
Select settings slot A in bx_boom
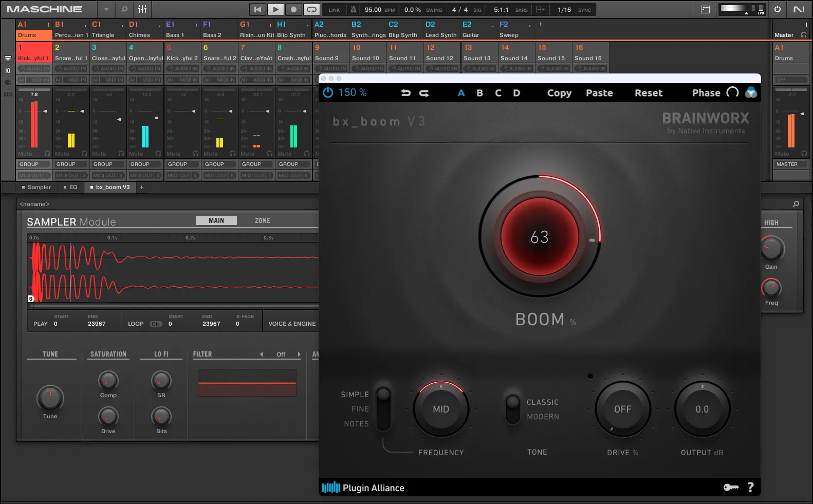click(461, 93)
